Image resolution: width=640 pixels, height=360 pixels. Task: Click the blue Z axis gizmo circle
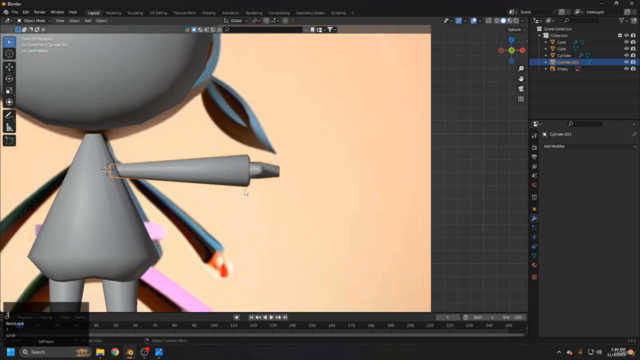click(x=511, y=40)
